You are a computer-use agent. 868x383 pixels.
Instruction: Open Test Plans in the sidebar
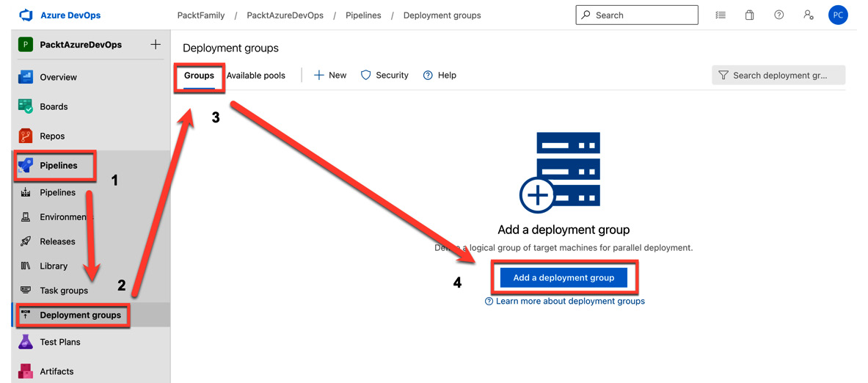[x=59, y=342]
